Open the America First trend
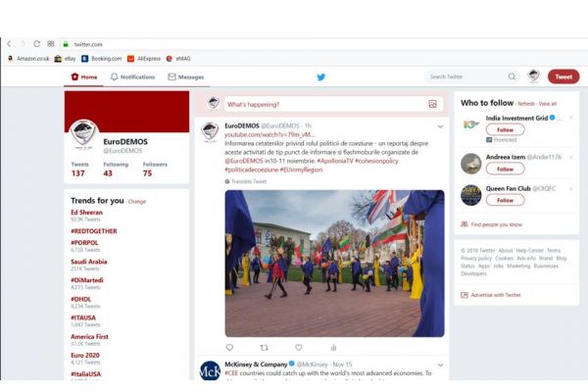Screen dimensions: 588x392 coord(89,336)
